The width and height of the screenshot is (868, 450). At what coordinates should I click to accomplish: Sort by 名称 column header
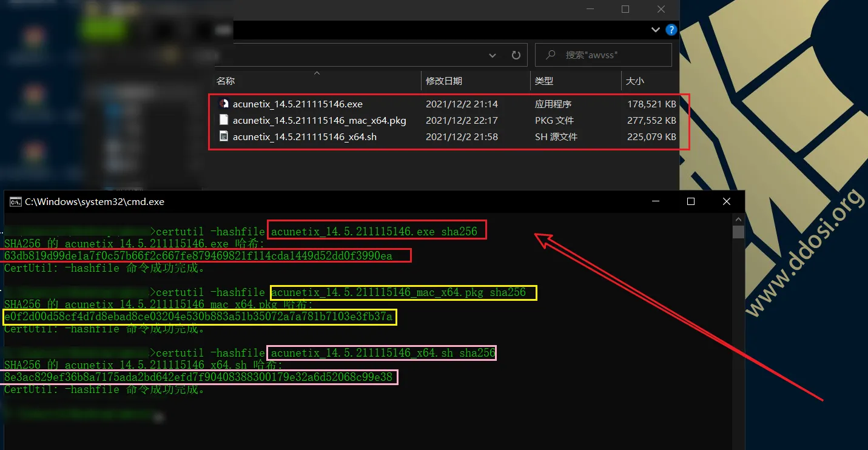click(x=226, y=81)
